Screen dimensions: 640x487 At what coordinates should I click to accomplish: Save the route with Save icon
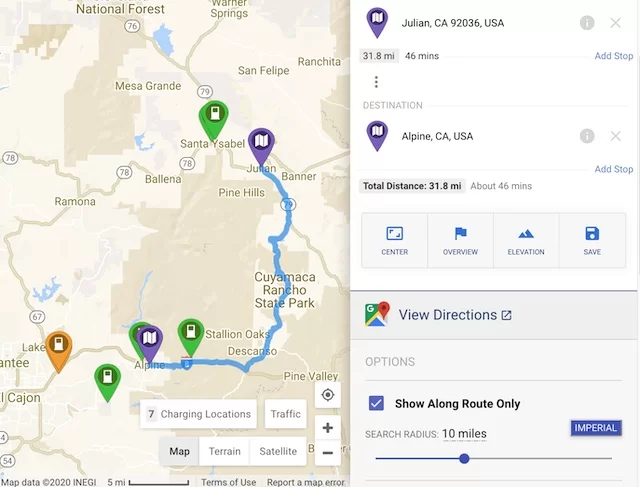tap(592, 240)
